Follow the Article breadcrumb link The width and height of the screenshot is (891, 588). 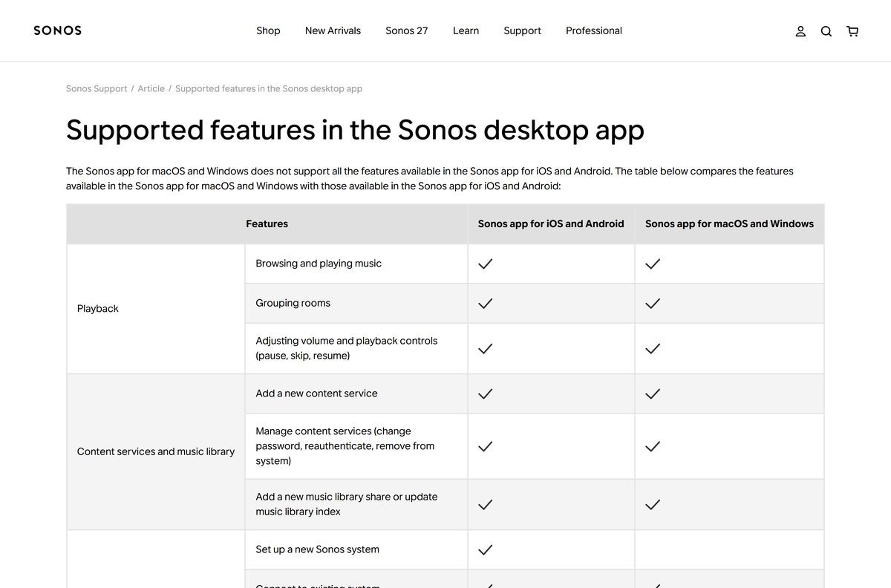pos(151,88)
